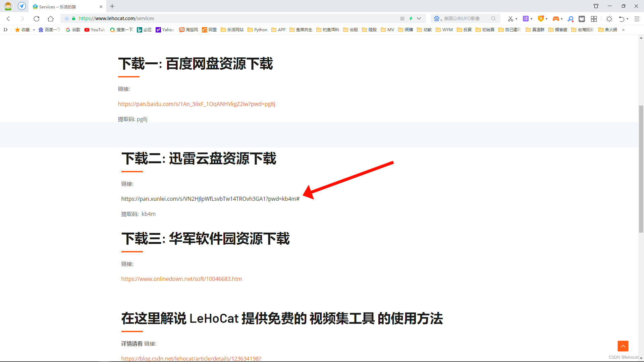The height and width of the screenshot is (362, 644).
Task: Click the extensions grid icon in toolbar
Action: (x=594, y=19)
